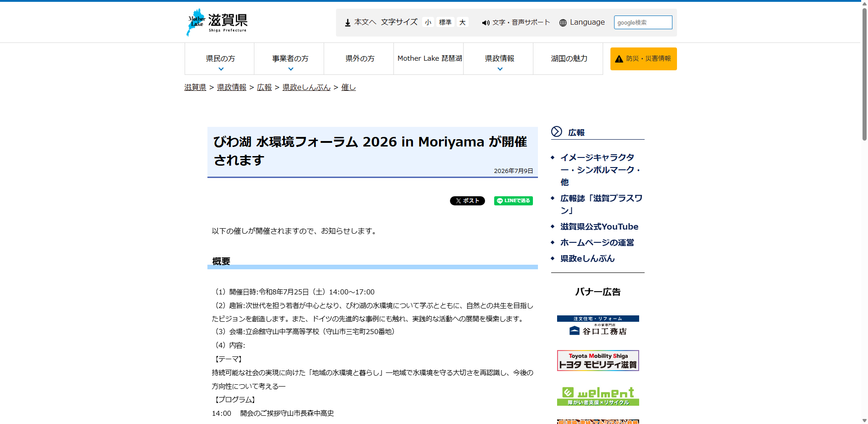Click the Shiga Prefecture Mother Lake logo

217,22
